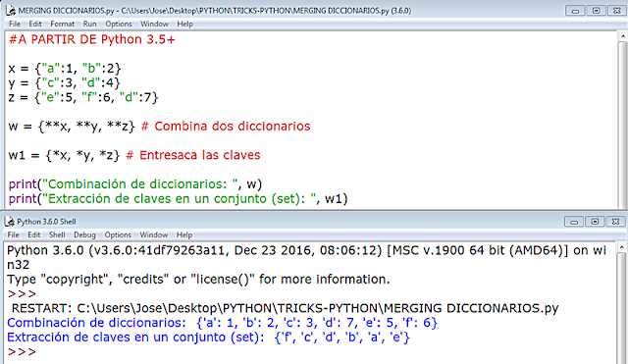Click print line 'Combinación de diccionarios' in editor
The height and width of the screenshot is (364, 628).
[135, 184]
